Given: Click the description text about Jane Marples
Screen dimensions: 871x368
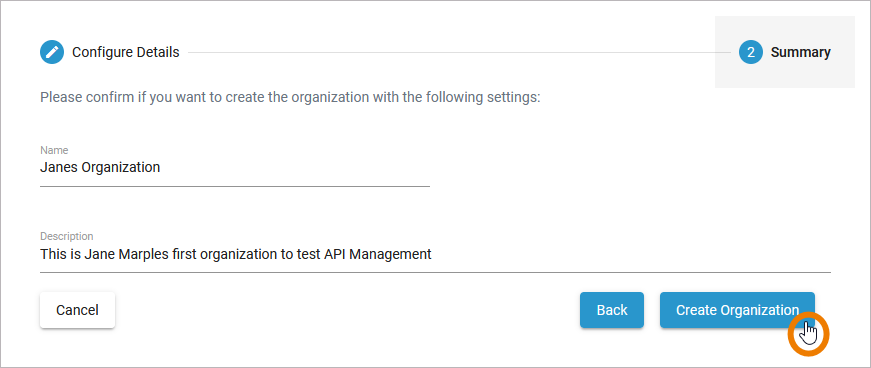Looking at the screenshot, I should [236, 254].
